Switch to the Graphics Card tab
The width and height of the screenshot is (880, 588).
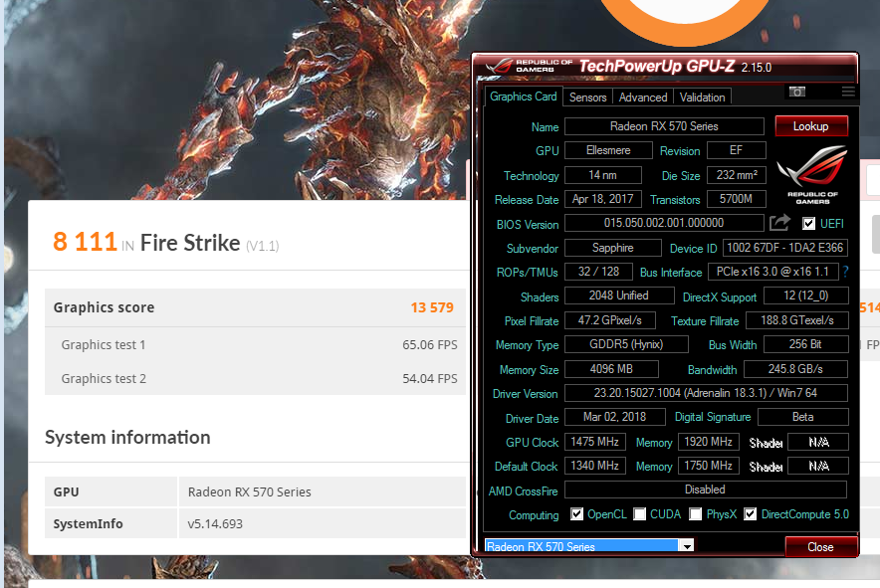(523, 97)
